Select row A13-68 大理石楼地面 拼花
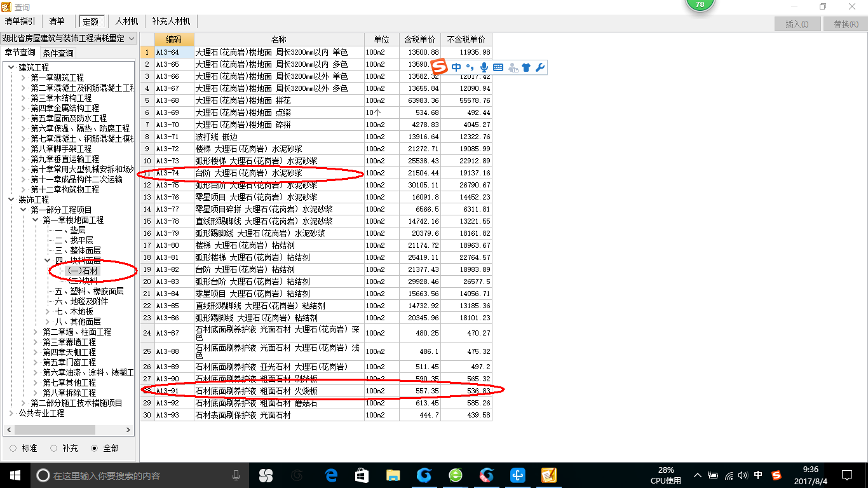 click(x=316, y=100)
